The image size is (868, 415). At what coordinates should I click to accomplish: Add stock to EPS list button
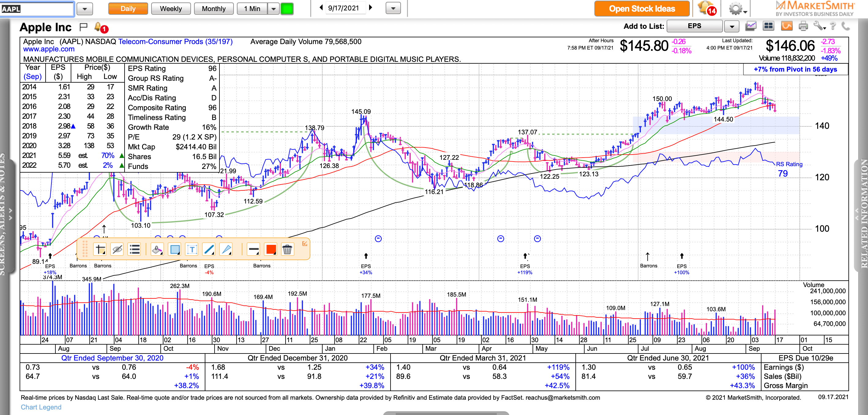(694, 26)
